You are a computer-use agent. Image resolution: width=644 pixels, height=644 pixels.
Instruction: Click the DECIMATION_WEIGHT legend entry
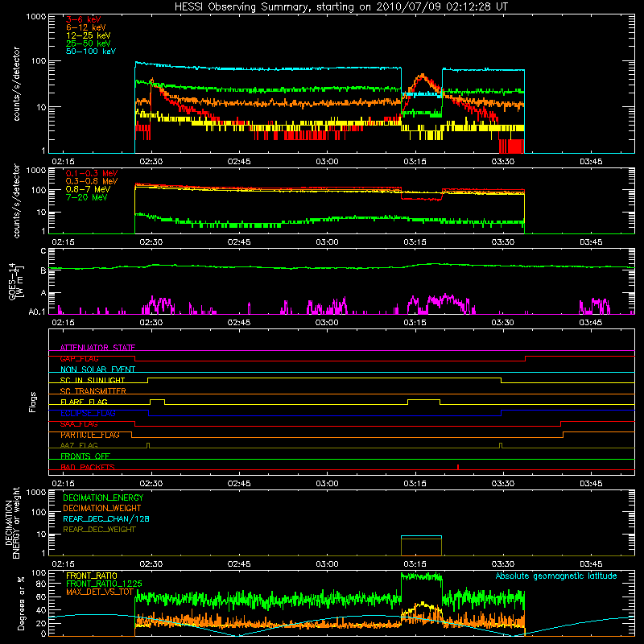pos(102,509)
